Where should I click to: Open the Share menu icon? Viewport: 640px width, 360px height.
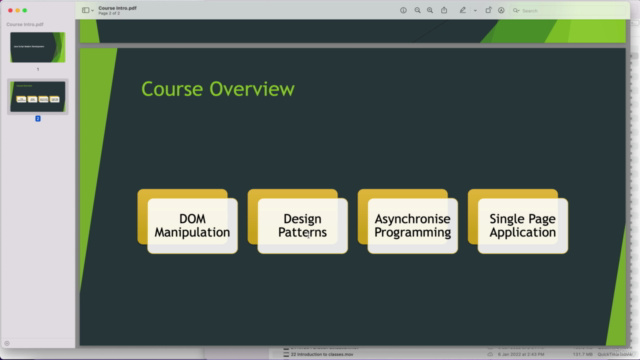pos(444,10)
